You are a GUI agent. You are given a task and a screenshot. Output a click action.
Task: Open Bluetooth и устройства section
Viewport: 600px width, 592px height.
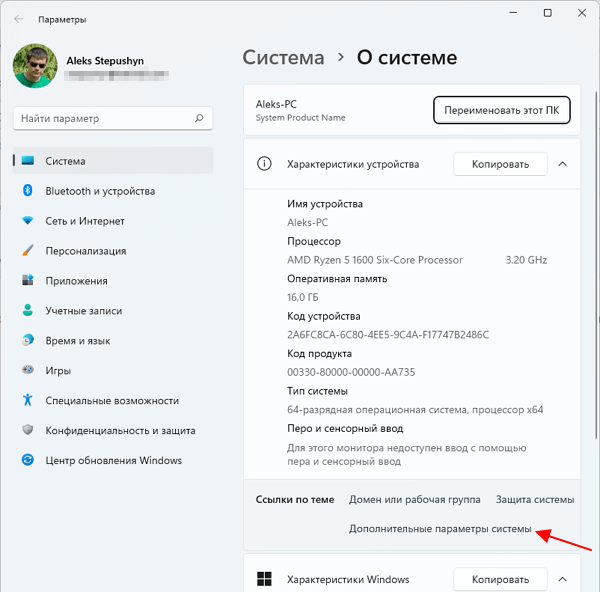click(x=113, y=191)
